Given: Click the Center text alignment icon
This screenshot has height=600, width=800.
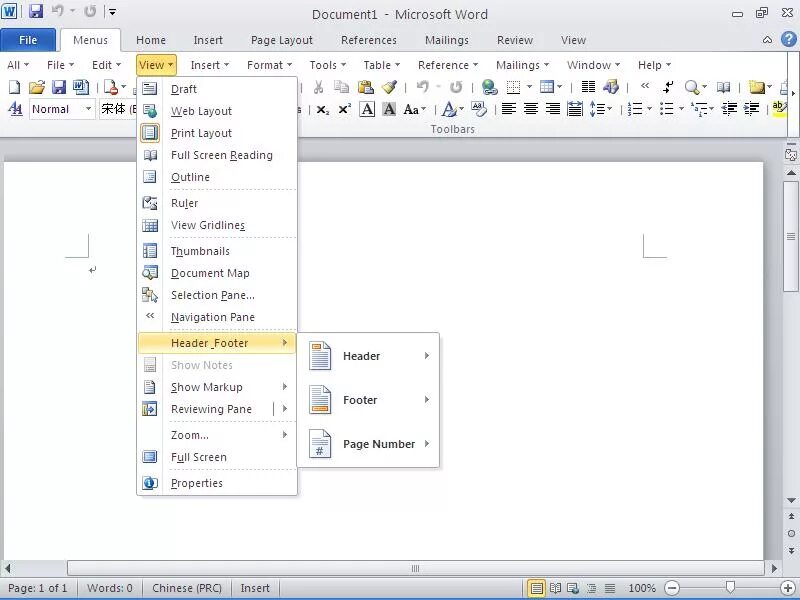Looking at the screenshot, I should pyautogui.click(x=531, y=109).
